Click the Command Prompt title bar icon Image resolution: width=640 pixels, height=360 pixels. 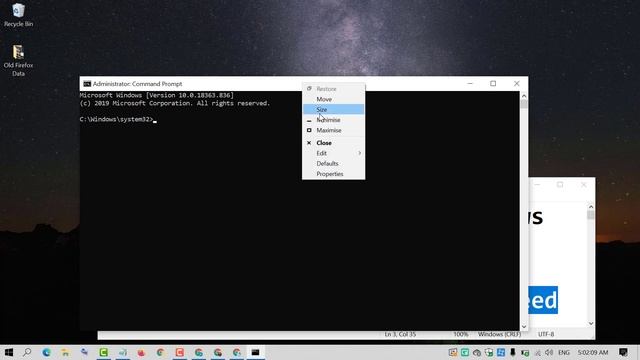click(x=87, y=84)
